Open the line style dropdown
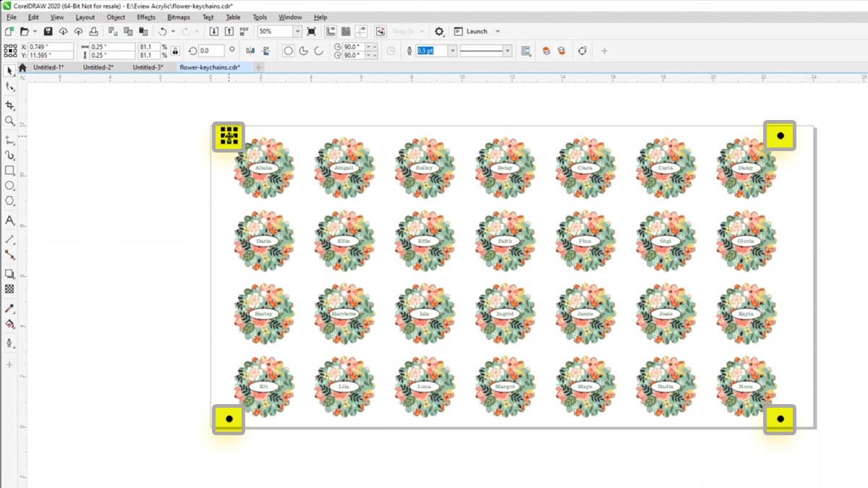This screenshot has width=868, height=488. point(507,51)
